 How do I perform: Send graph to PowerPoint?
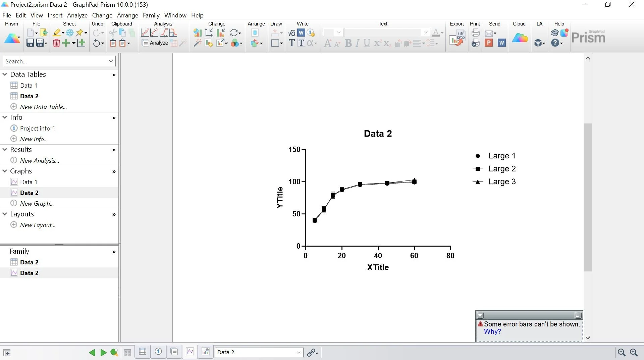pos(489,43)
